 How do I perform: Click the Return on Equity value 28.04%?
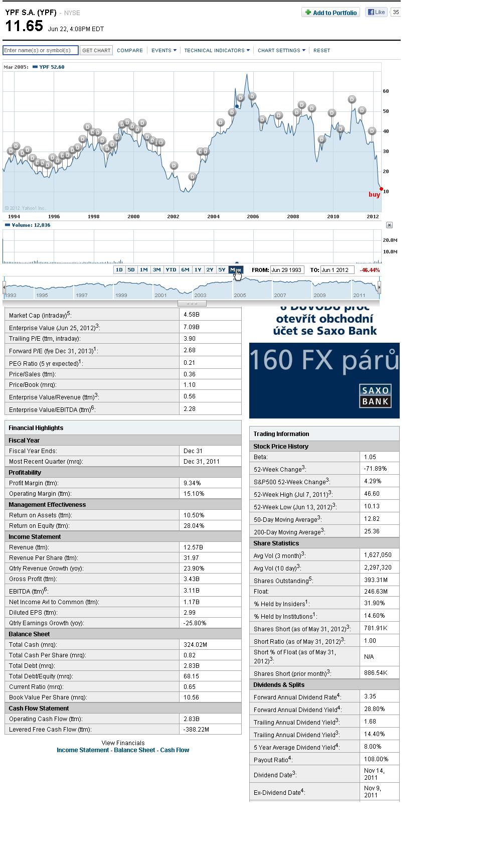(x=194, y=526)
